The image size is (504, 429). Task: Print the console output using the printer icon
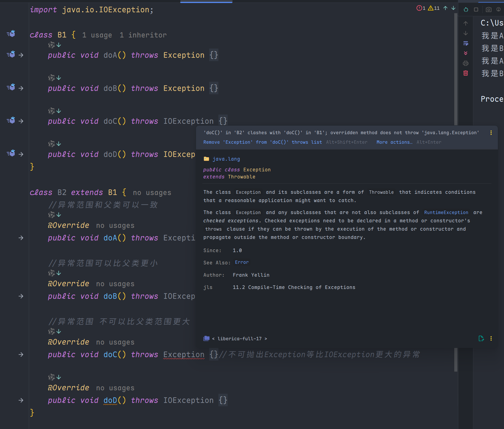[466, 63]
